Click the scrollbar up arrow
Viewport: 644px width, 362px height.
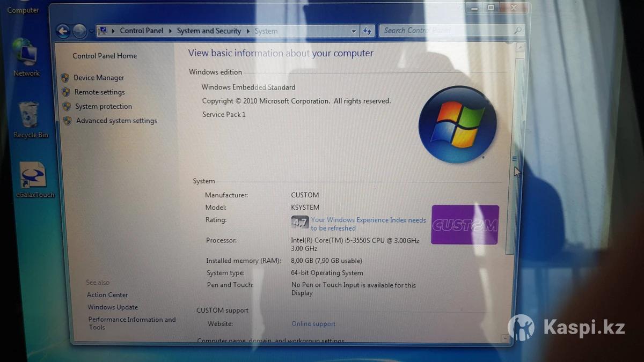pyautogui.click(x=519, y=48)
